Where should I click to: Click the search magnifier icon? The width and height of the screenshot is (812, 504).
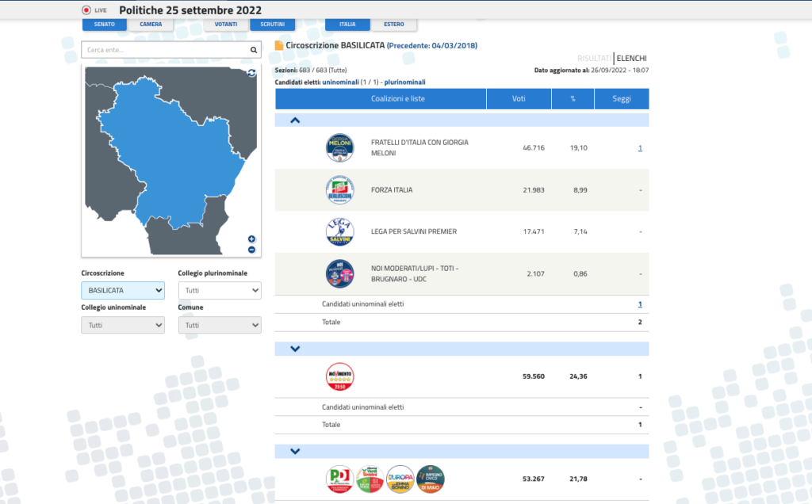point(254,50)
